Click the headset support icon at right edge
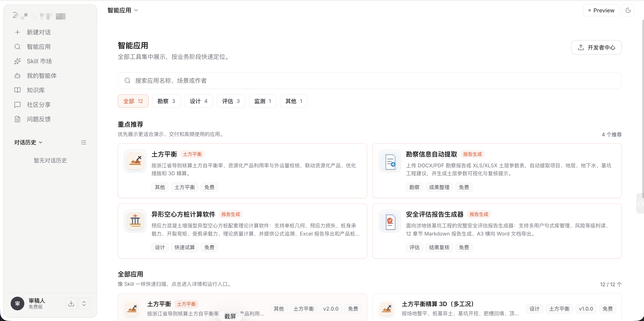Screen dimensions: 644x321 tap(640, 203)
